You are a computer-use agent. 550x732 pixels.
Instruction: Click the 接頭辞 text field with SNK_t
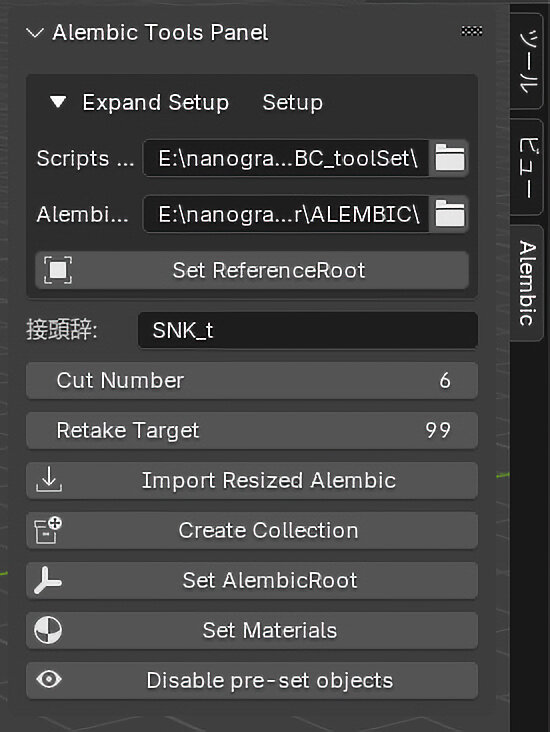308,331
